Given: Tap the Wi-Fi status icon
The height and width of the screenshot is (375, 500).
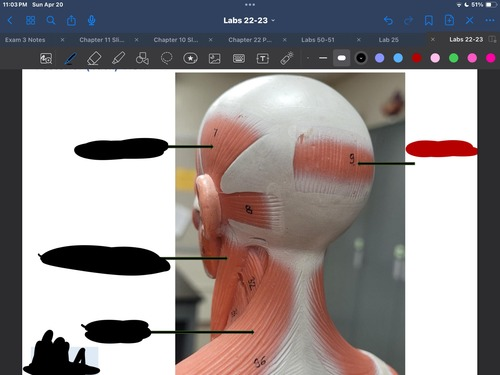Looking at the screenshot, I should pos(459,5).
